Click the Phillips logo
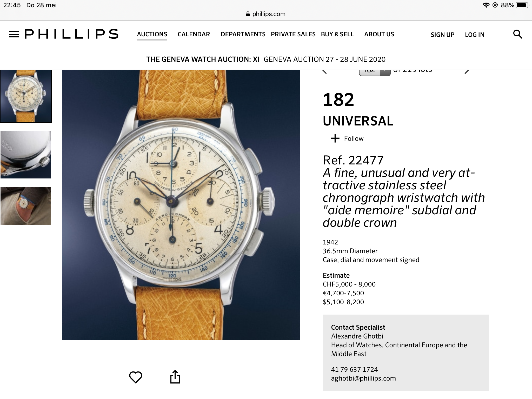Screen dimensions: 532x399 coord(71,34)
